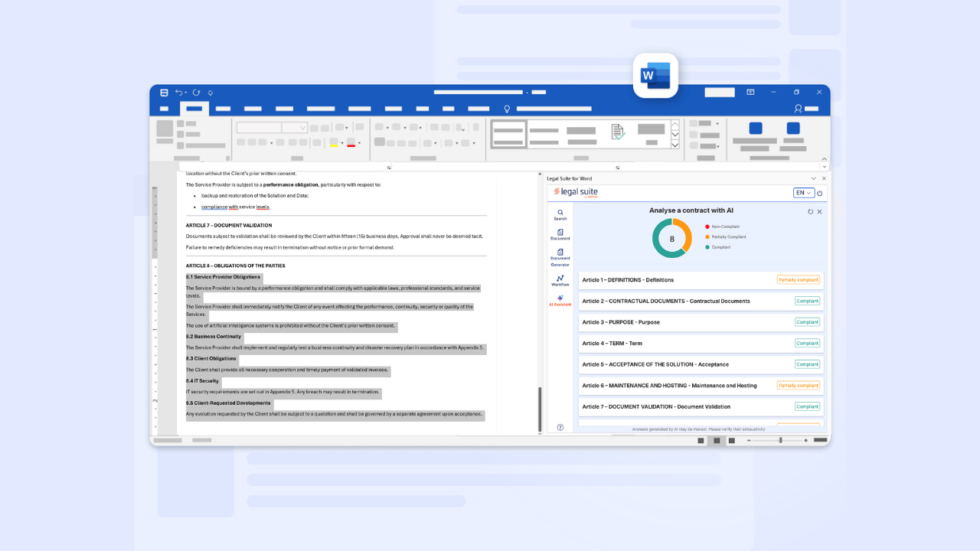
Task: Open the EN language dropdown
Action: click(803, 193)
